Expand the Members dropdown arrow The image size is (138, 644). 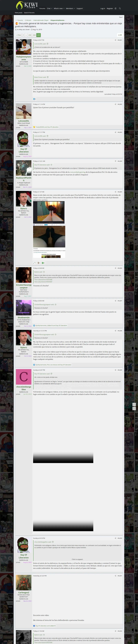point(74,8)
